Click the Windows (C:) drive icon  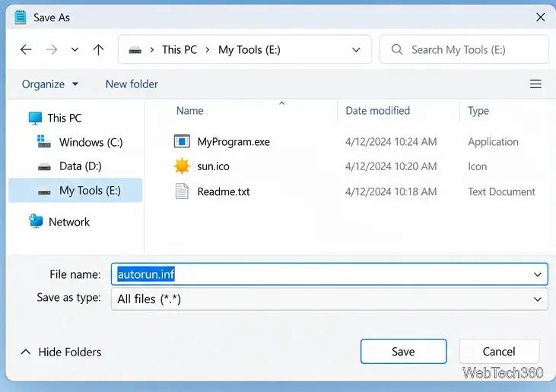coord(44,141)
